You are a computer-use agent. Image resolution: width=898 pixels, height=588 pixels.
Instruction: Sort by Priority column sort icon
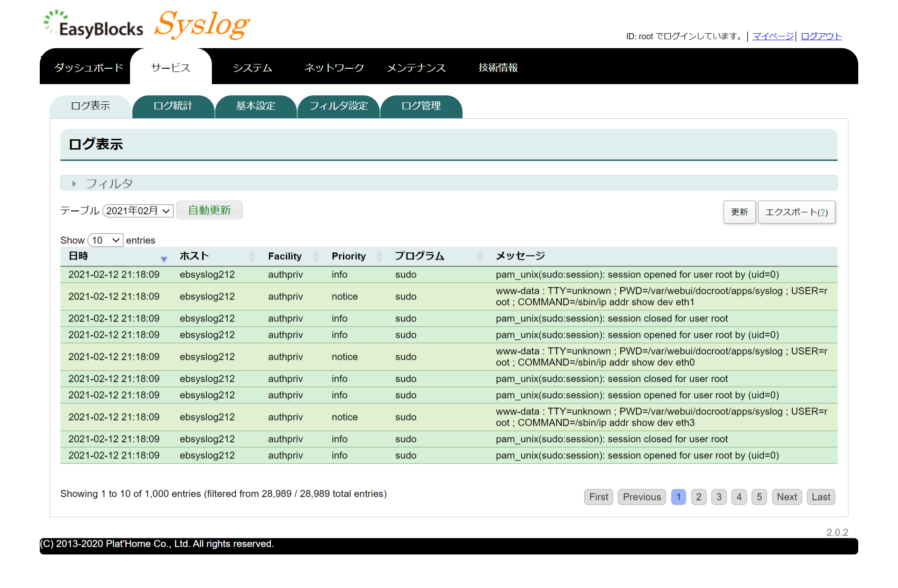pos(379,256)
